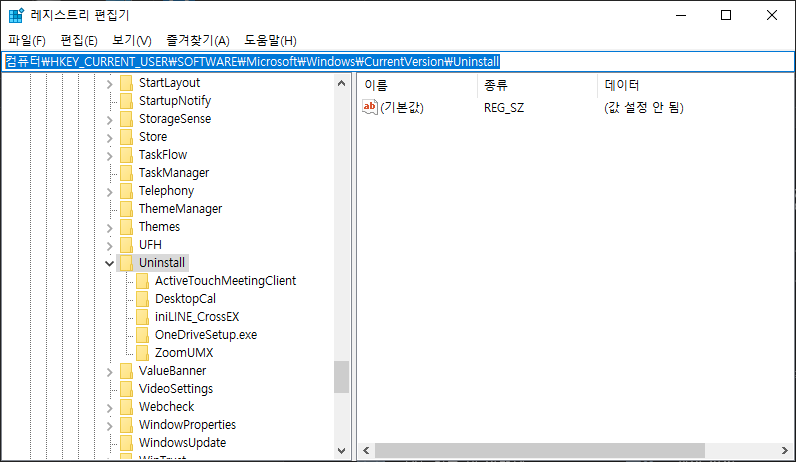Open the 보기(V) menu
This screenshot has height=462, width=796.
[131, 40]
